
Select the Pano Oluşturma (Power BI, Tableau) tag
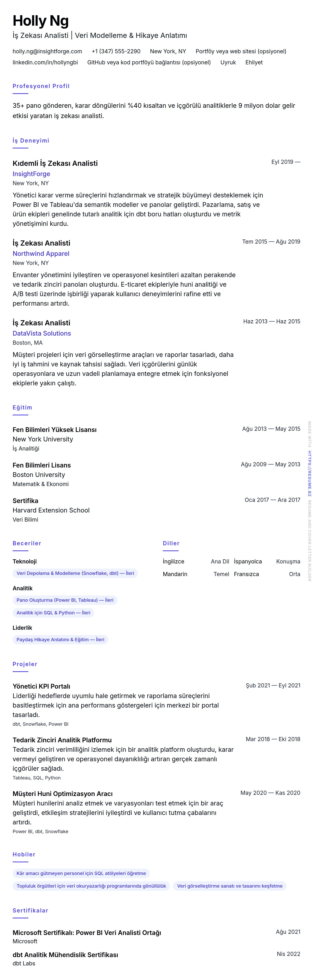tap(65, 600)
